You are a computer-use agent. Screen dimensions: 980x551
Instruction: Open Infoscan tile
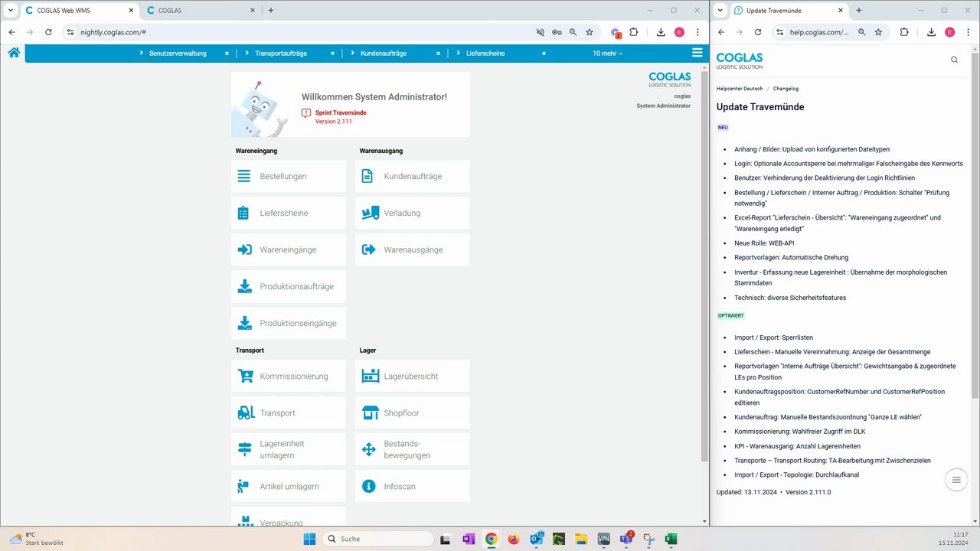pos(413,486)
